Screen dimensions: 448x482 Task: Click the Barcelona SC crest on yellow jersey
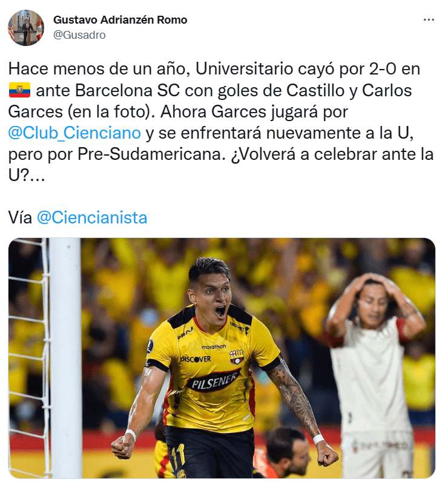[237, 357]
